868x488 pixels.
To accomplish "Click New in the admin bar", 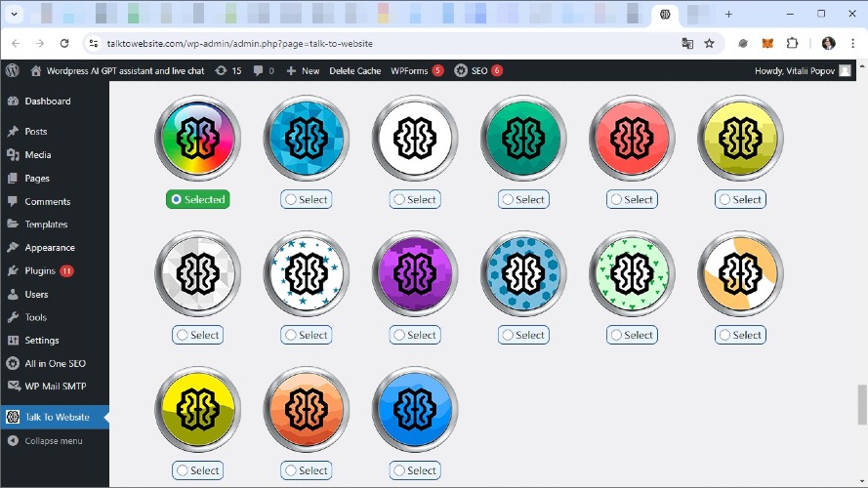I will pyautogui.click(x=303, y=71).
